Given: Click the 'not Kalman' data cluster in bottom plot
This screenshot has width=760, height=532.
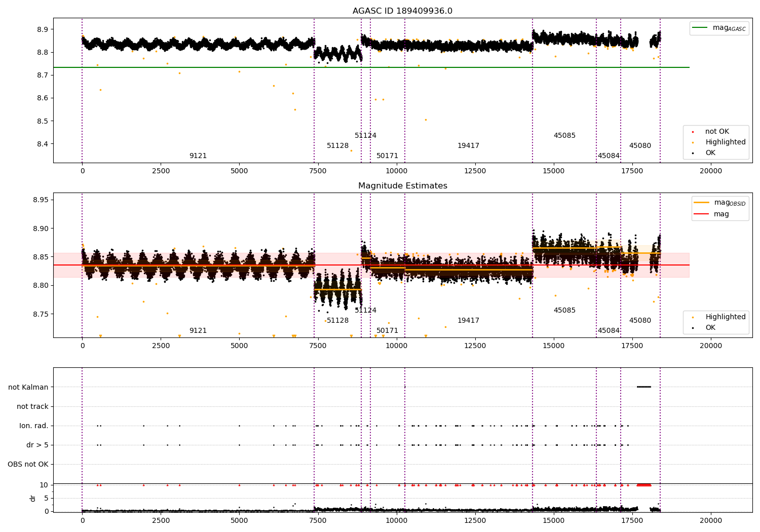Looking at the screenshot, I should [644, 387].
